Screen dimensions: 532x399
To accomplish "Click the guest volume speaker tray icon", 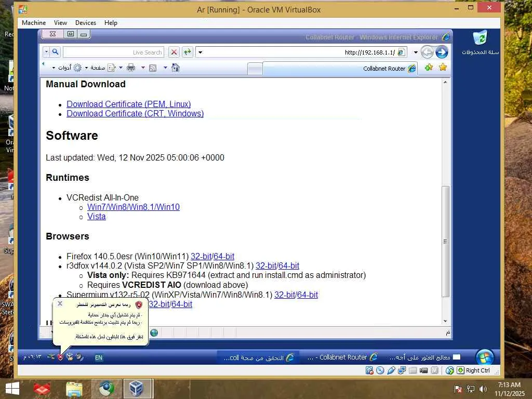I will [x=80, y=357].
